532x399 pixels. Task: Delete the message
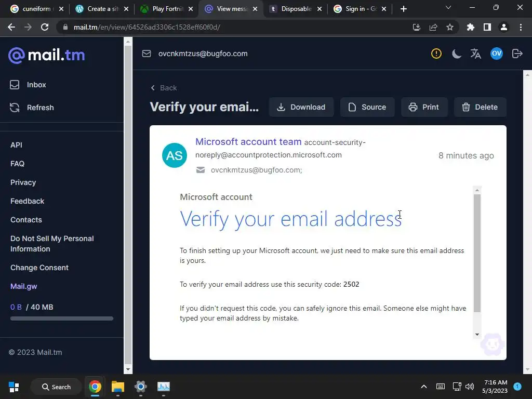coord(480,107)
